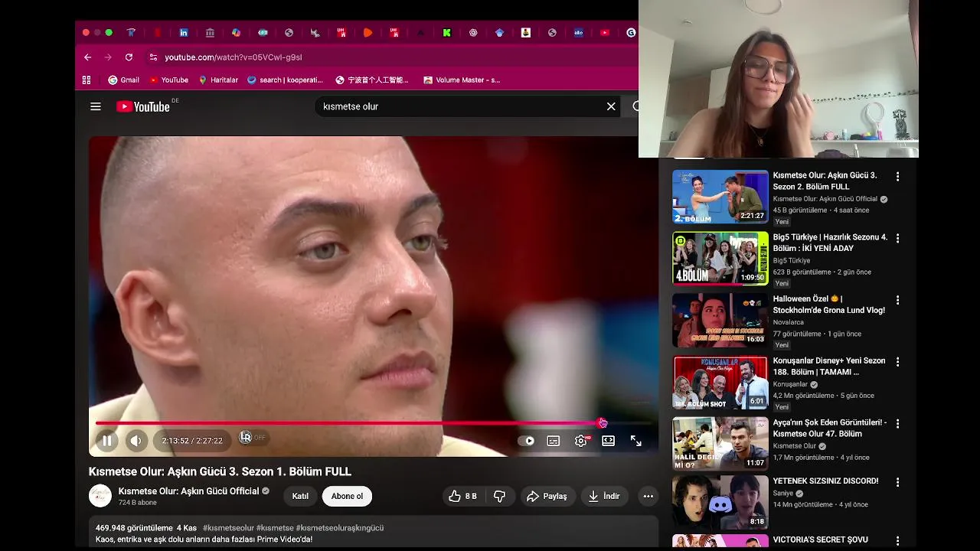Open options menu for Ayça'nın Şok Eden video

pos(898,423)
